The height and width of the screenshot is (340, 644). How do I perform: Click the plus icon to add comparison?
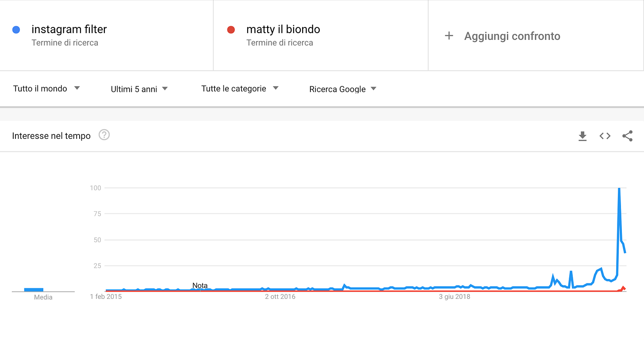pyautogui.click(x=449, y=36)
